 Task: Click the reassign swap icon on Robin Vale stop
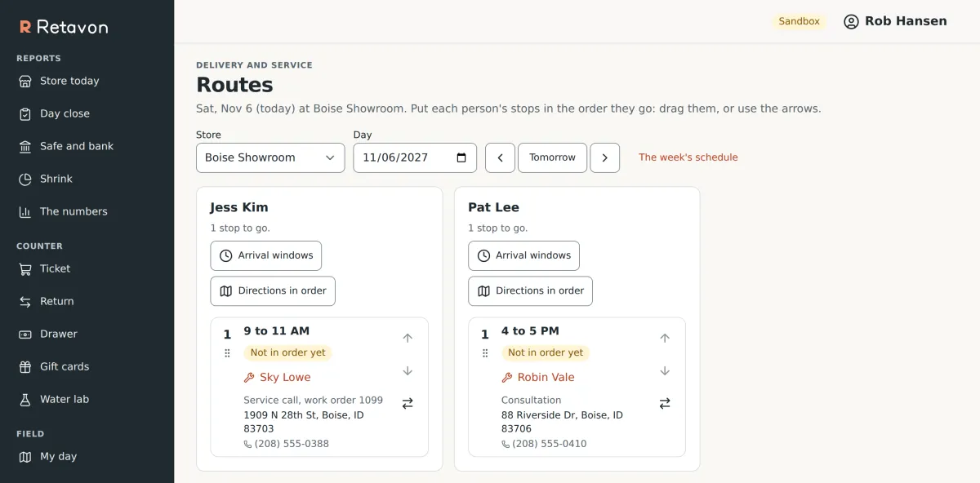click(x=665, y=403)
